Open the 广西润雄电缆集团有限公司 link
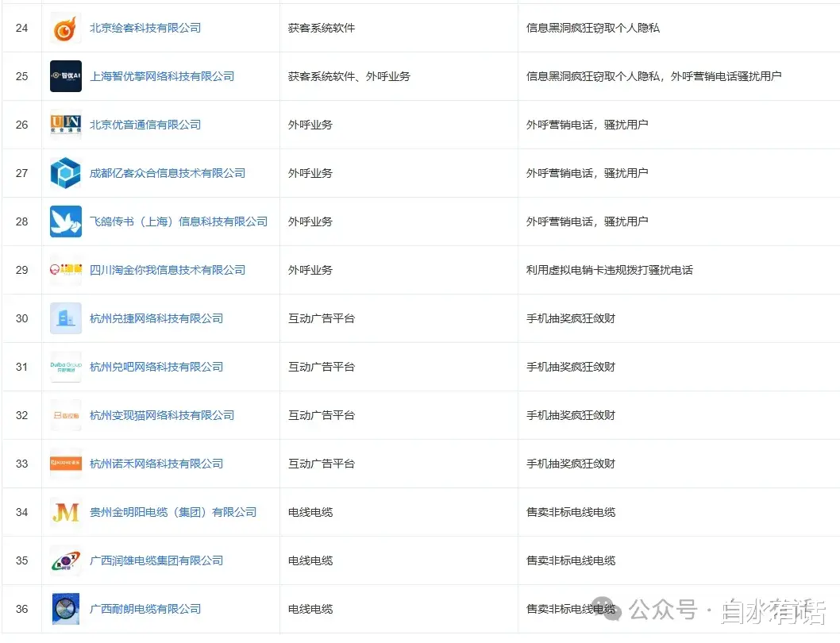The image size is (840, 643). tap(156, 560)
